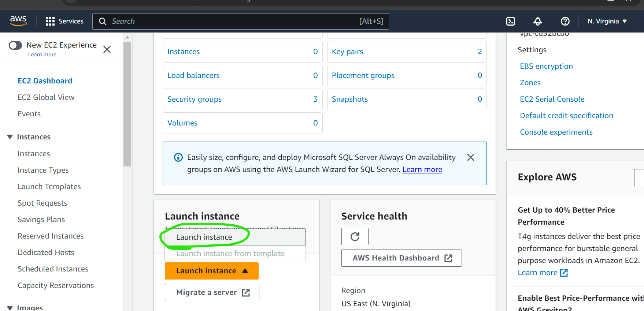Image resolution: width=644 pixels, height=311 pixels.
Task: Open Savings Plans in sidebar
Action: click(41, 220)
